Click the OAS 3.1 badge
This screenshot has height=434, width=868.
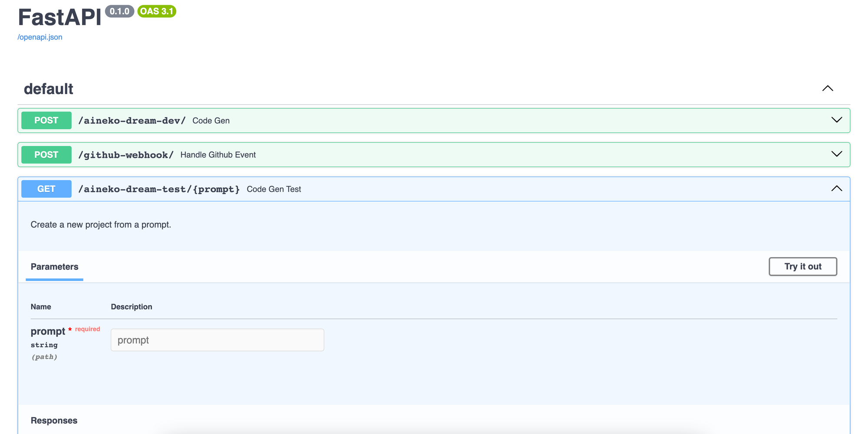(x=157, y=11)
